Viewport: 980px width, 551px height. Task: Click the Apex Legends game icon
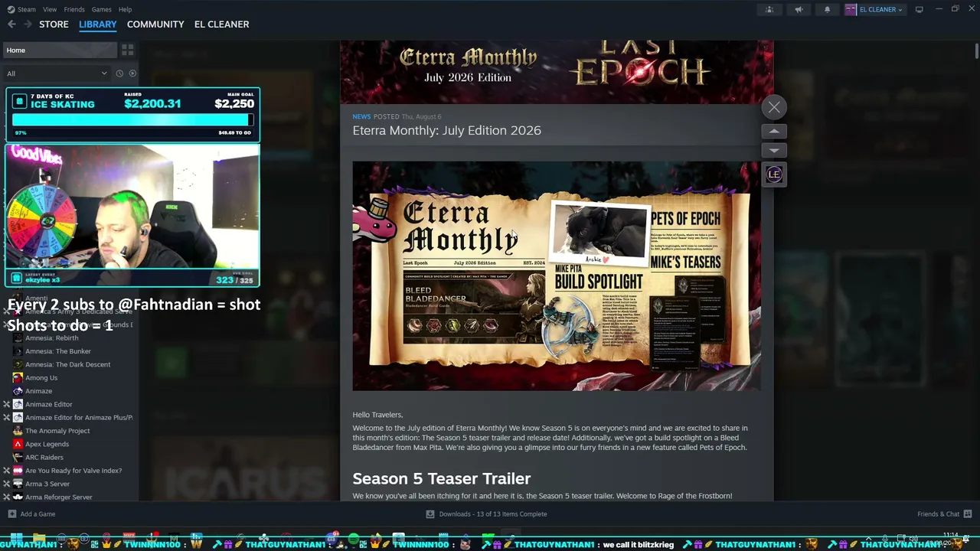click(x=18, y=444)
